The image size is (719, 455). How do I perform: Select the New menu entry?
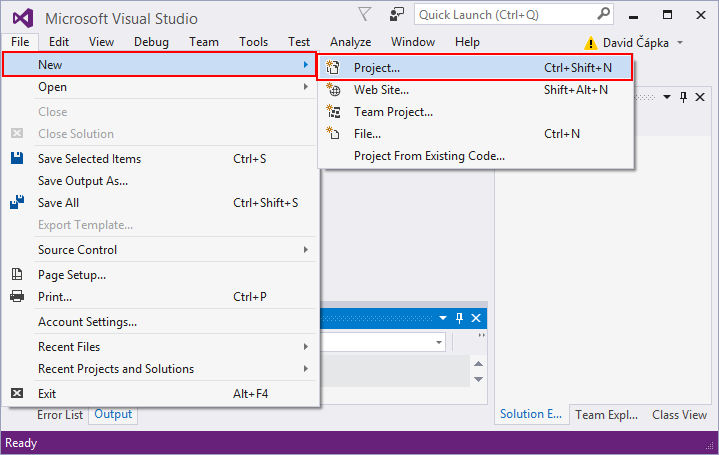pyautogui.click(x=159, y=65)
